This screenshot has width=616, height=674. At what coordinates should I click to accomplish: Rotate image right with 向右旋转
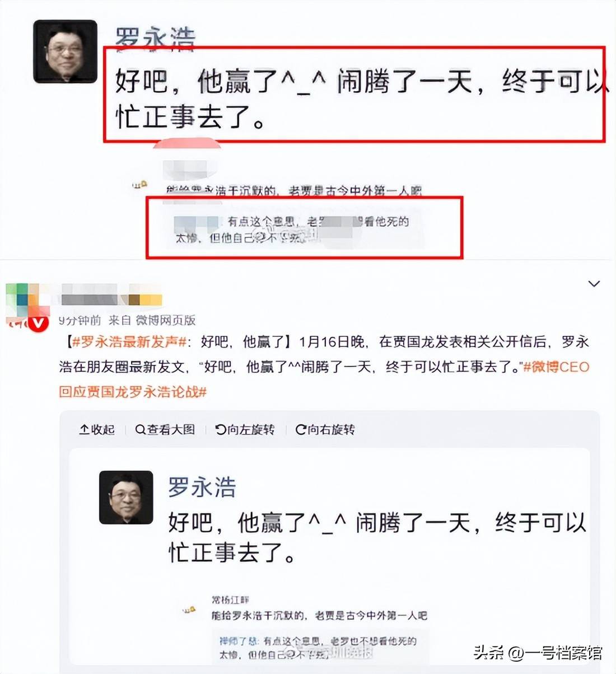325,430
